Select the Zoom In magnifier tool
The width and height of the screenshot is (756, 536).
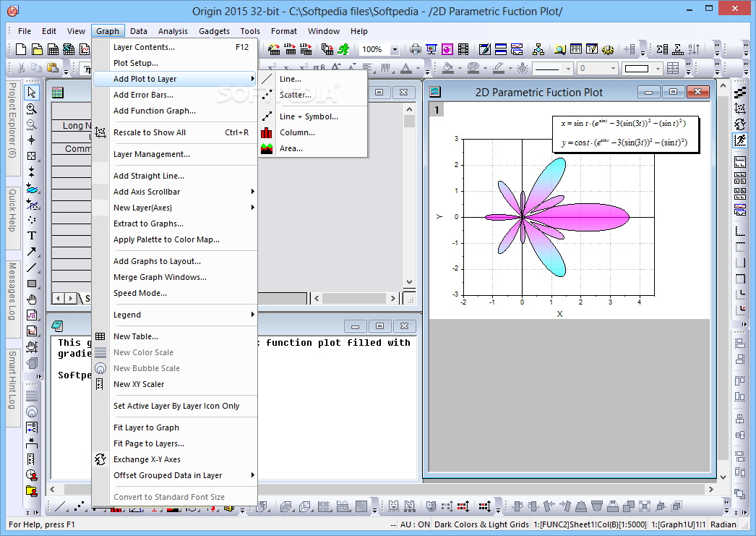pyautogui.click(x=31, y=109)
